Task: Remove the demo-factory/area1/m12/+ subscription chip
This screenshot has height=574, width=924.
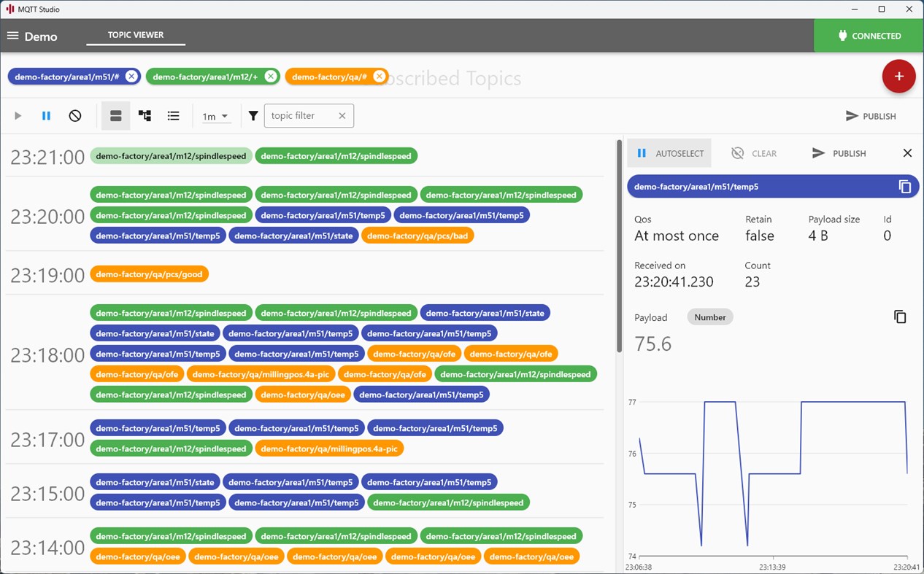Action: tap(270, 76)
